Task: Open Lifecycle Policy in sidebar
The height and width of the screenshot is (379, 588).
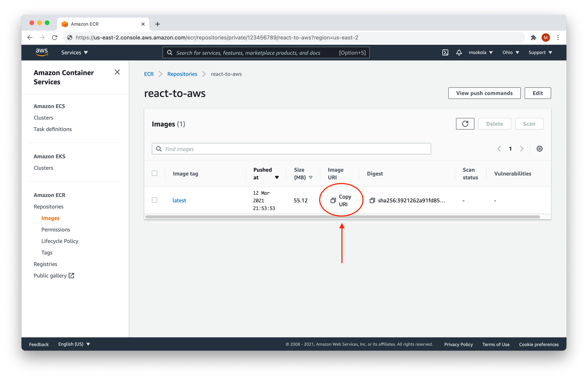Action: coord(60,241)
